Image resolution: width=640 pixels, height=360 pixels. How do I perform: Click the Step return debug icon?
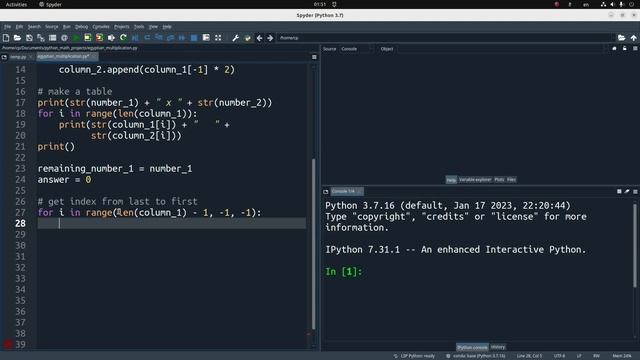click(x=170, y=38)
